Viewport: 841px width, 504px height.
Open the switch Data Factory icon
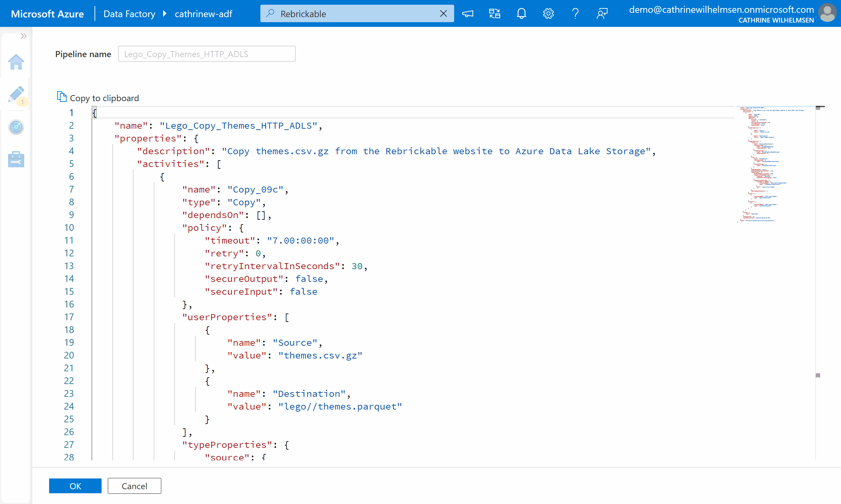click(494, 13)
